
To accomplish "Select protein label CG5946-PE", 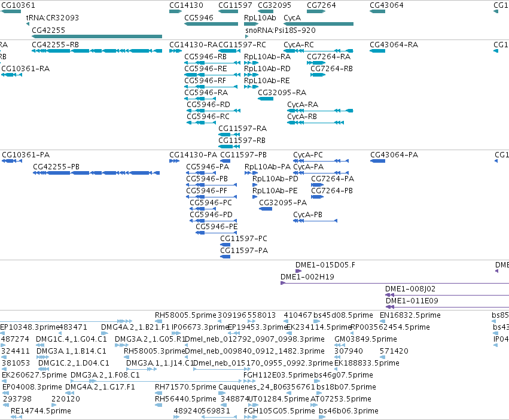I will click(217, 227).
